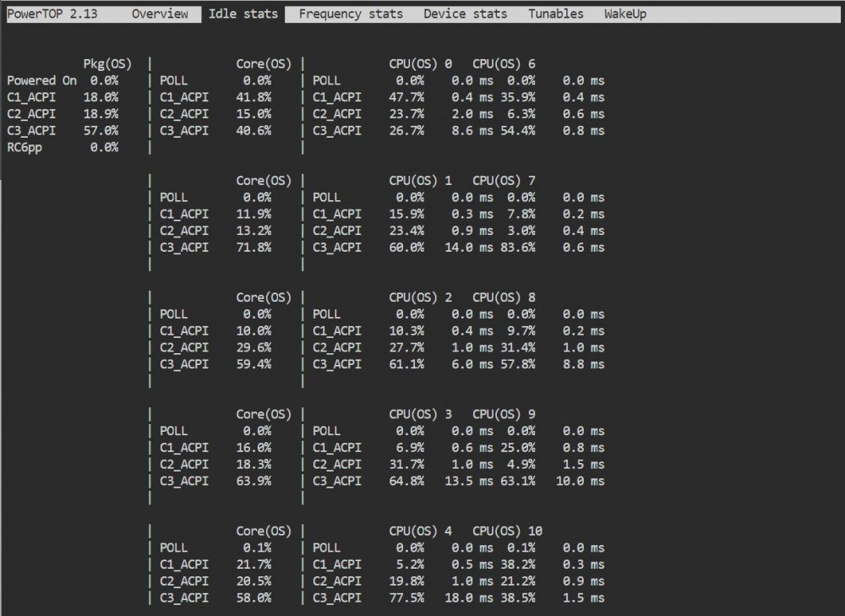Click the CPU(OS) 4 header

tap(420, 532)
